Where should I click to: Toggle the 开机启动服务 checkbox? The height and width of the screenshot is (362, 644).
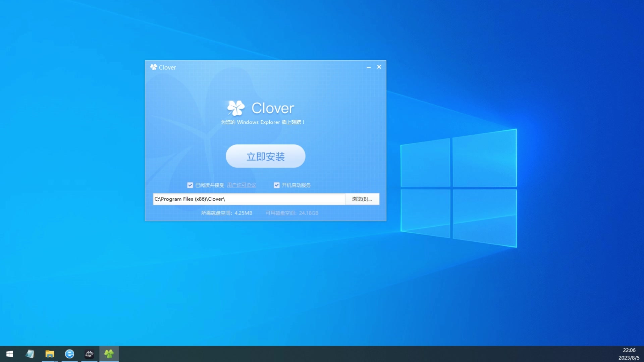277,185
